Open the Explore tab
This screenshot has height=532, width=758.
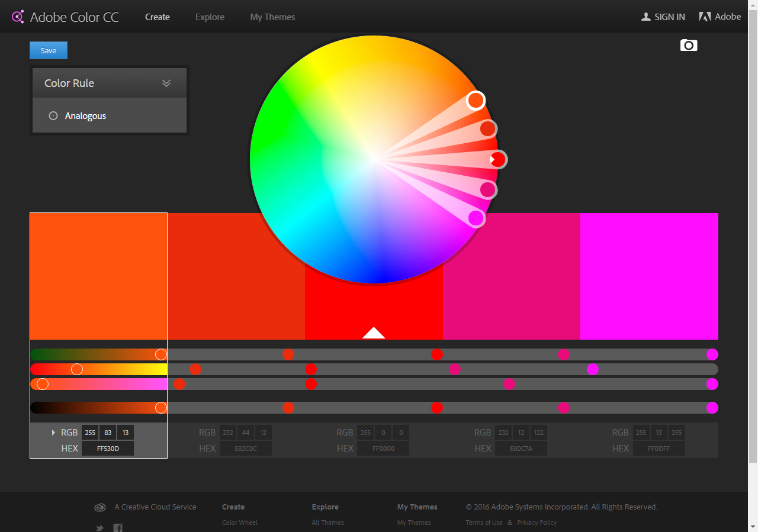tap(210, 17)
